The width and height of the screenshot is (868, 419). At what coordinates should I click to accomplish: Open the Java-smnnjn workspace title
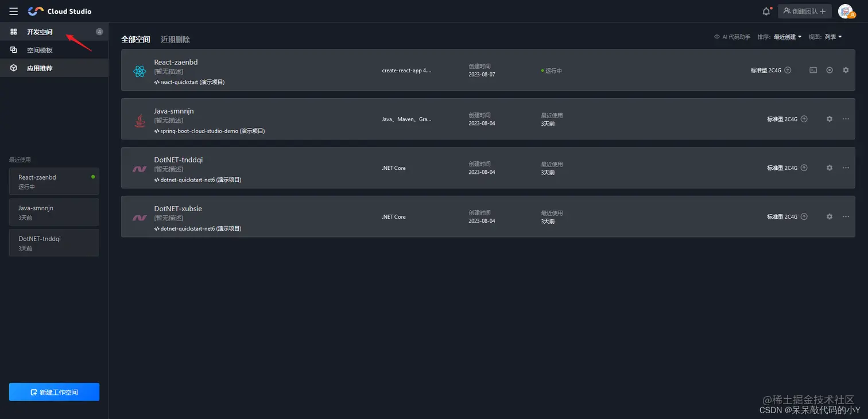tap(174, 111)
